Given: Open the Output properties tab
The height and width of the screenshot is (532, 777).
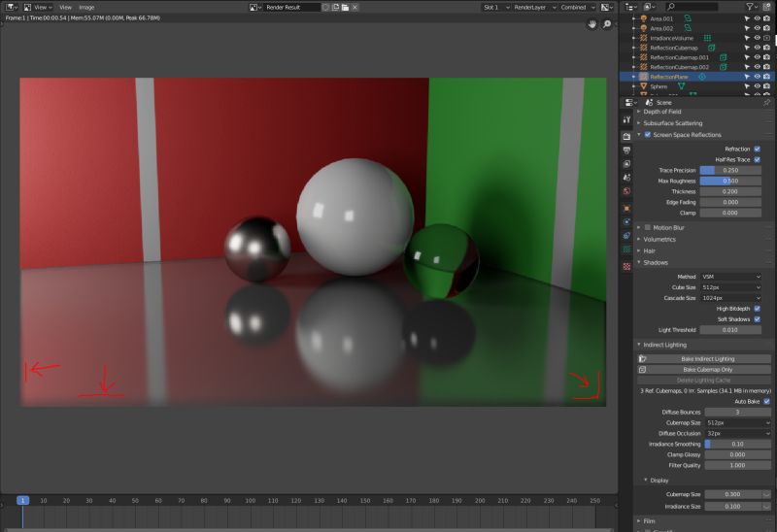Looking at the screenshot, I should (x=626, y=150).
